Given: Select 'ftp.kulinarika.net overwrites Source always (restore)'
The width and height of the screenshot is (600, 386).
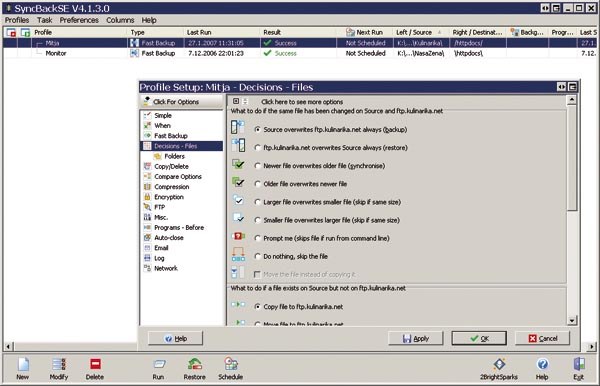Looking at the screenshot, I should pos(258,148).
